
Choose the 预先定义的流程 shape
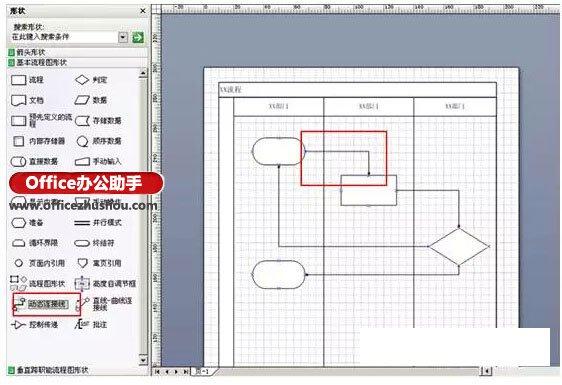[41, 120]
